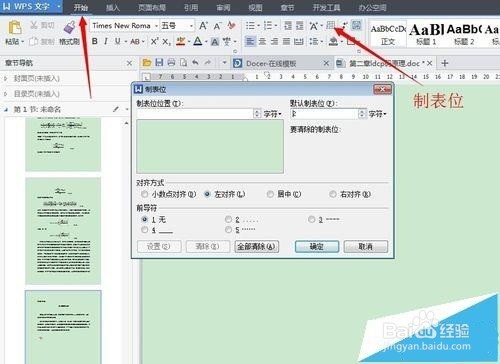500x364 pixels.
Task: Click the bullet list icon
Action: (x=250, y=25)
